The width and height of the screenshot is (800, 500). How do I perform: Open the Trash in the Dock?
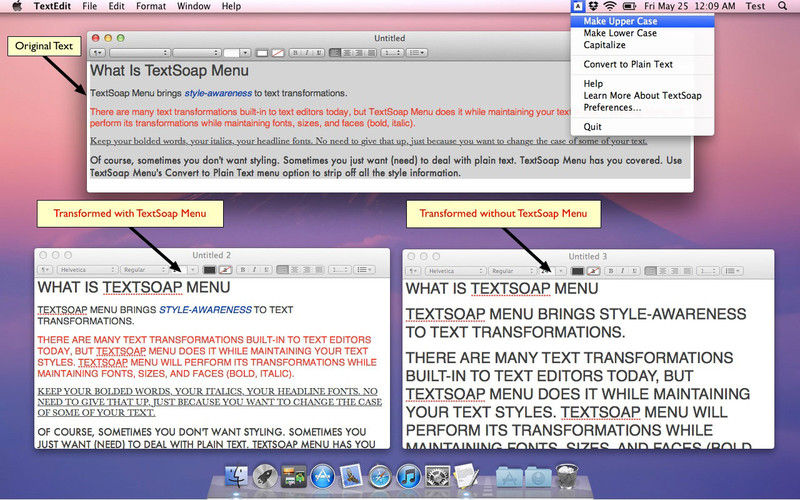(566, 477)
